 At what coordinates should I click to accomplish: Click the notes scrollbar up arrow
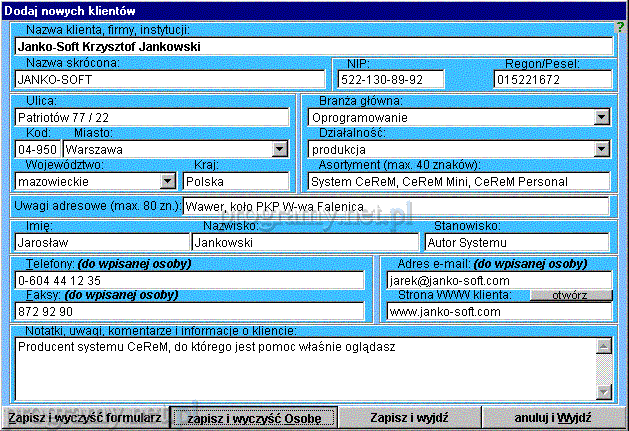[x=603, y=346]
